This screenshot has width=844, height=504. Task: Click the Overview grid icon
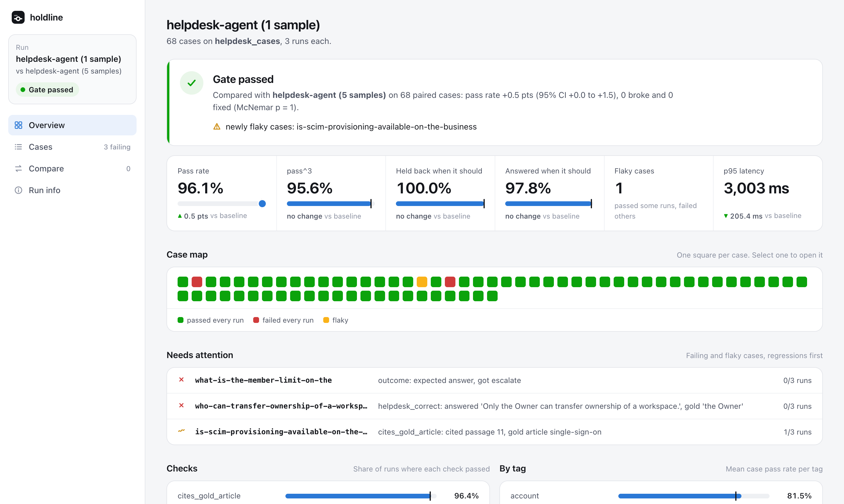(x=18, y=125)
